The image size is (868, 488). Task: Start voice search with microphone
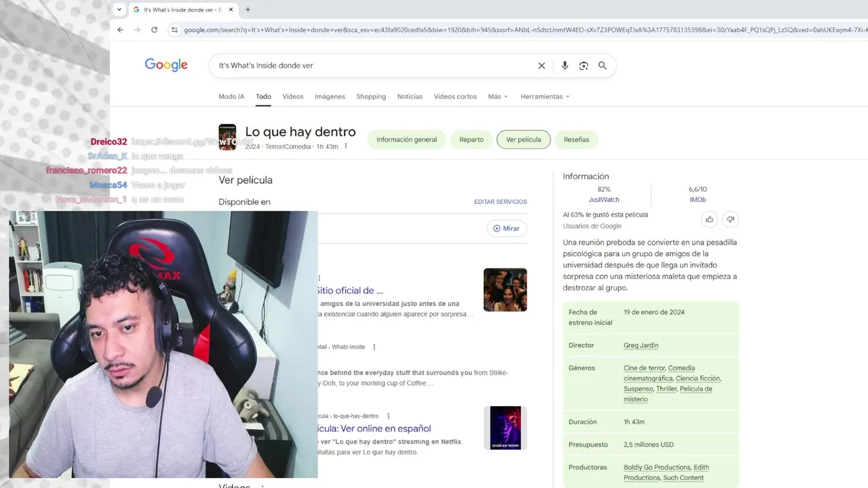point(564,66)
